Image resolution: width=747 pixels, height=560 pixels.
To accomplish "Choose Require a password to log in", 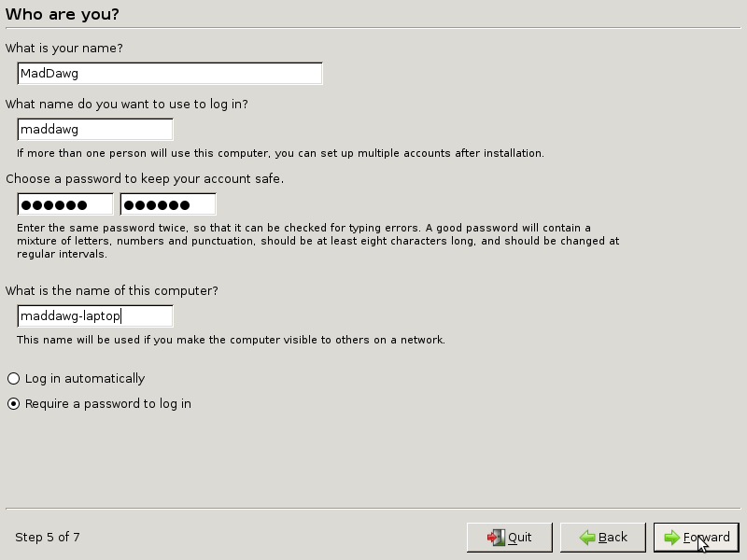I will (x=14, y=404).
